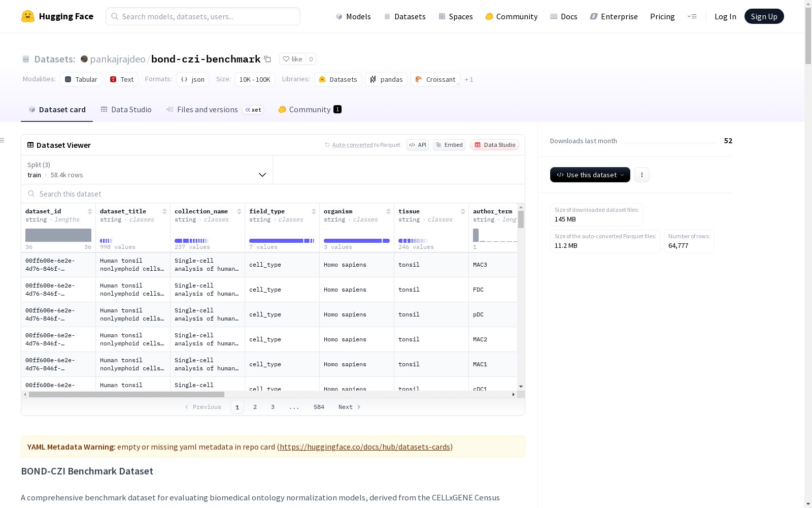The height and width of the screenshot is (508, 812).
Task: Click the dataset_id lengths histogram bar
Action: pos(58,235)
